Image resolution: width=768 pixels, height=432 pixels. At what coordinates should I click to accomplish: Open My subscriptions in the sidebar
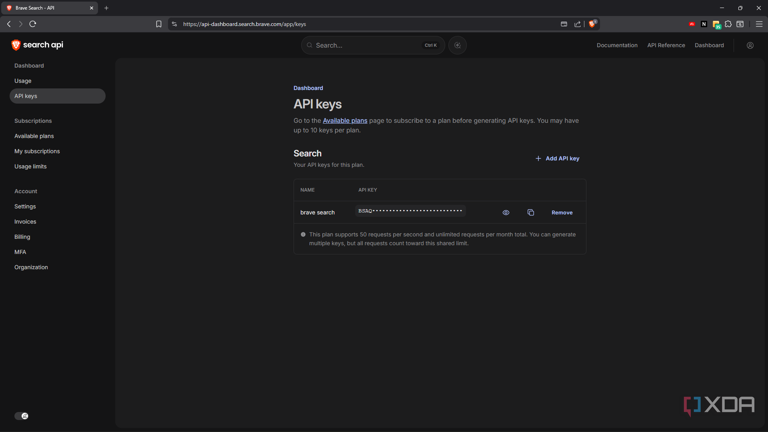tap(37, 151)
